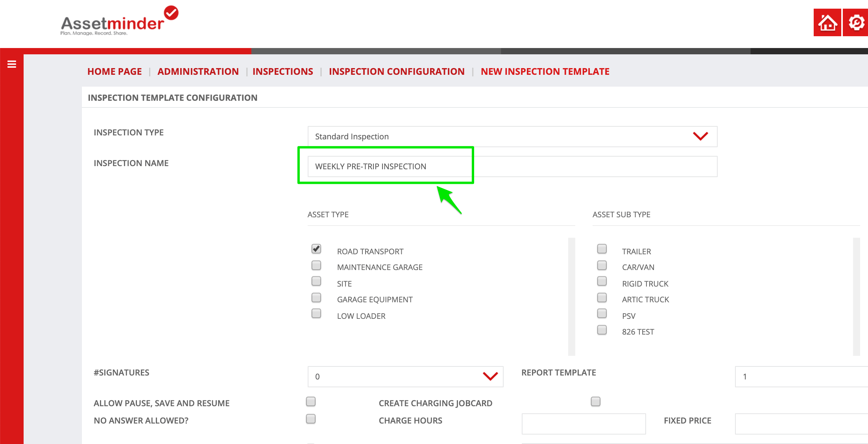This screenshot has height=444, width=868.
Task: Click the Assetminder logo
Action: [120, 21]
